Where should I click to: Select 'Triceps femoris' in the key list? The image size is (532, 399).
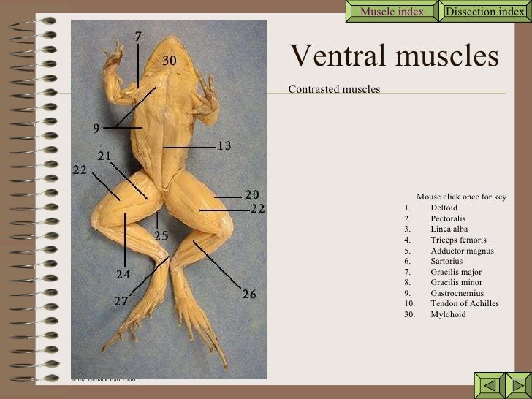click(x=459, y=240)
